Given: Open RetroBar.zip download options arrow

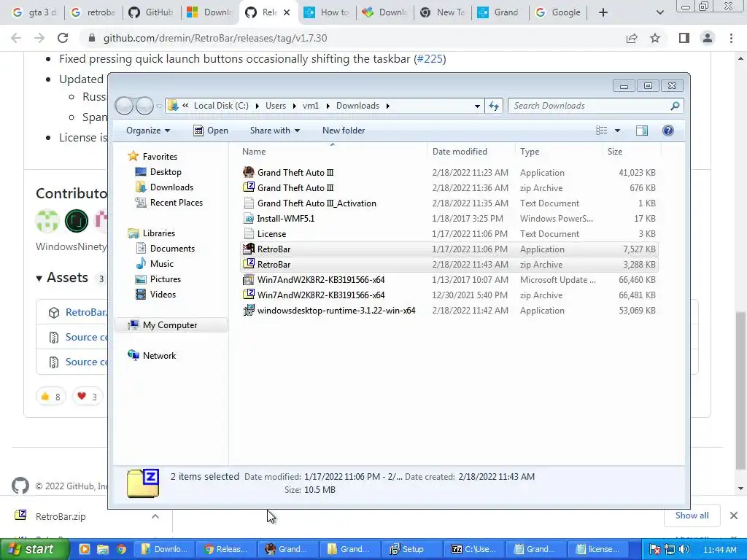Looking at the screenshot, I should point(155,516).
